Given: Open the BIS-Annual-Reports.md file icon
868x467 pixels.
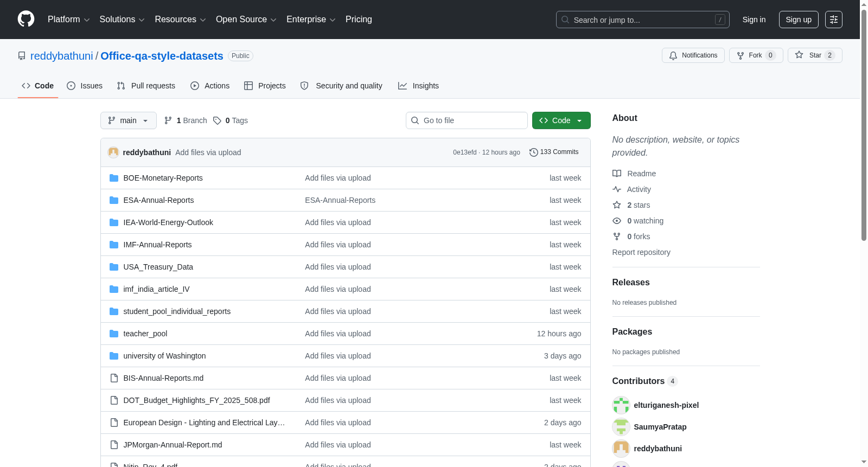Looking at the screenshot, I should (114, 378).
